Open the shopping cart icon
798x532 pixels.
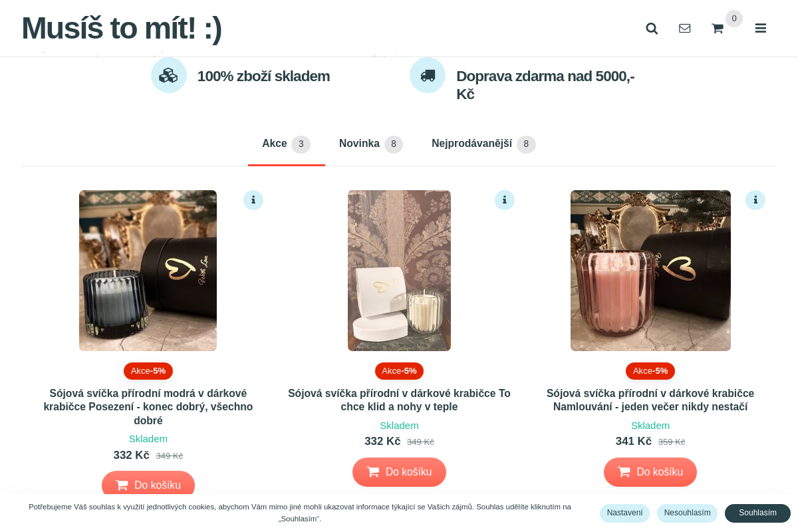click(x=717, y=29)
